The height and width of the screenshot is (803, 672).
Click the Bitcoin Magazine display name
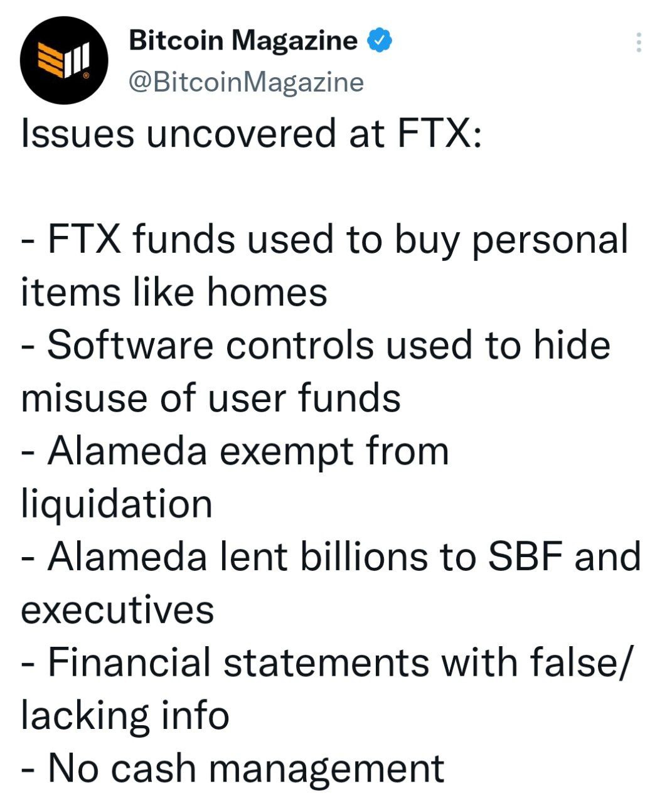click(x=243, y=41)
